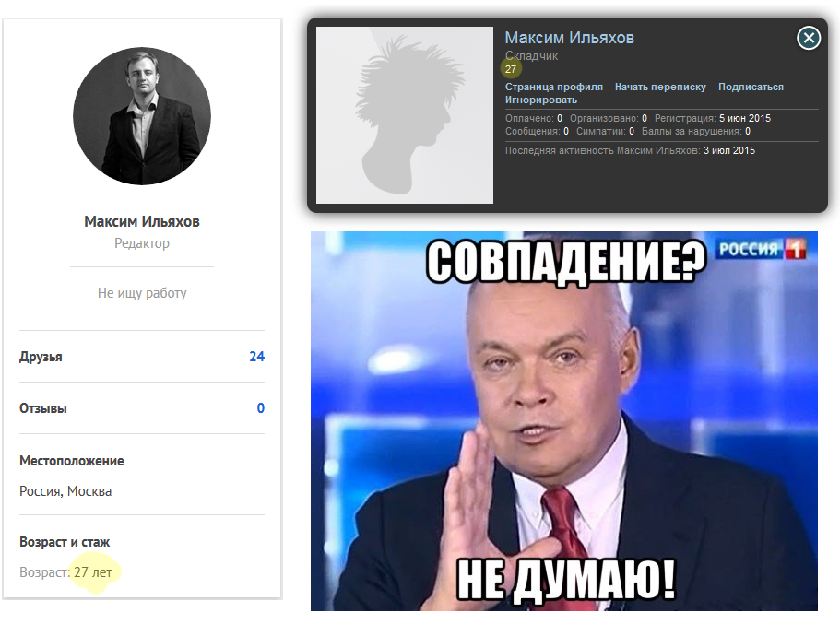Click the reviews count 0
Viewport: 840px width, 636px height.
(260, 408)
